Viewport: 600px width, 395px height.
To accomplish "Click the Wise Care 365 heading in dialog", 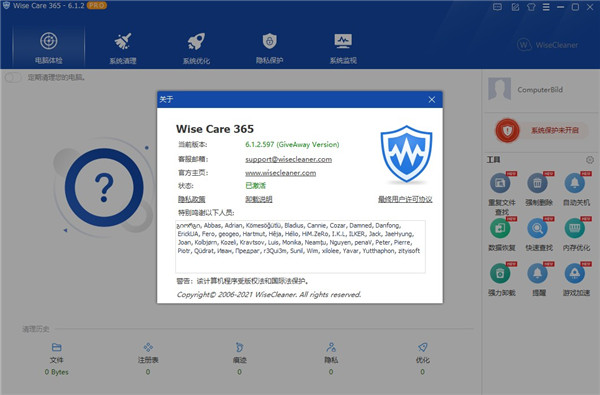I will [215, 129].
